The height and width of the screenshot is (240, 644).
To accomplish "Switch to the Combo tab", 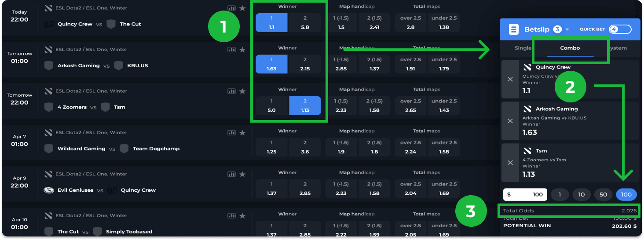I will (x=570, y=48).
